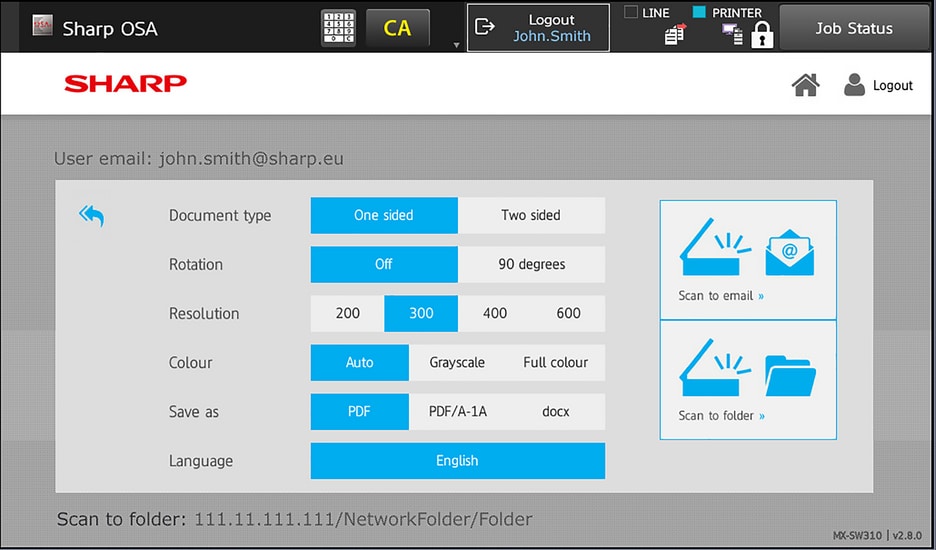Click the Sharp OSA app icon
This screenshot has width=936, height=550.
41,27
